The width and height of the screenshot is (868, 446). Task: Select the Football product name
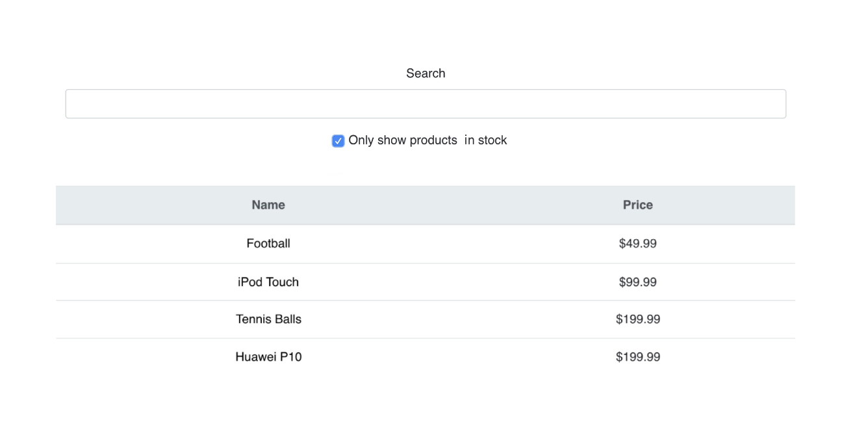268,244
